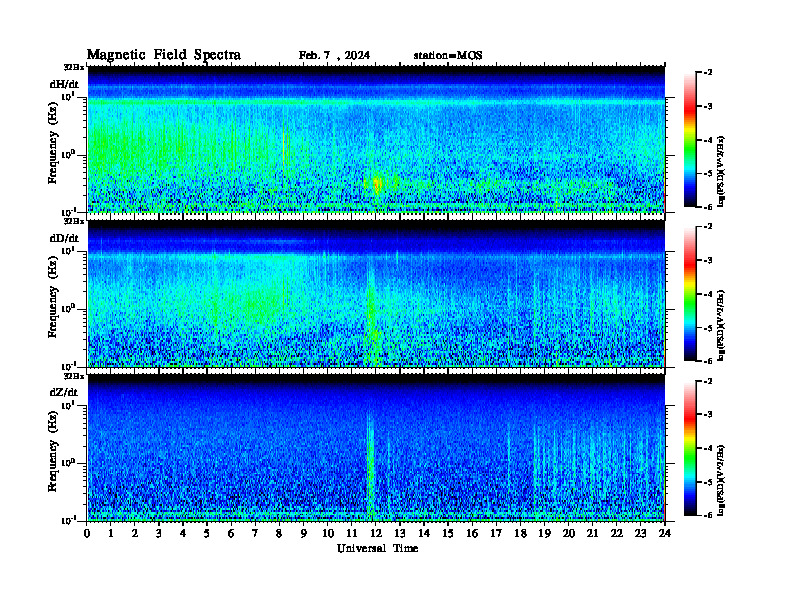Click the hour 21 tick label
Viewport: 792px width, 612px height.
coord(592,534)
